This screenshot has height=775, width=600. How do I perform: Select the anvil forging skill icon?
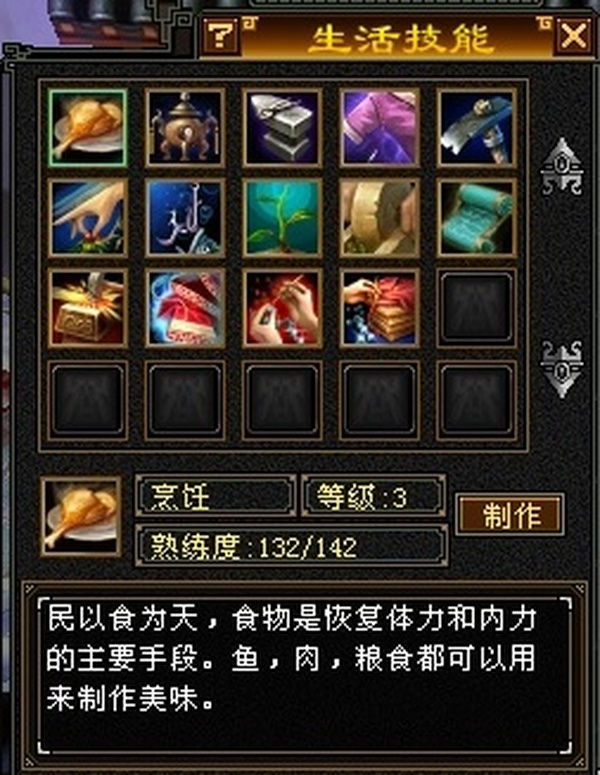coord(282,128)
